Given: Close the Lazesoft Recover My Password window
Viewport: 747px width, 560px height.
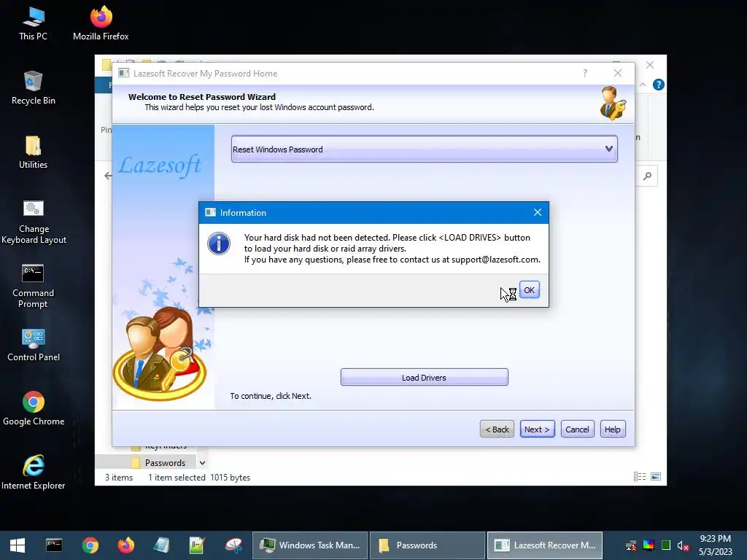Looking at the screenshot, I should click(617, 73).
